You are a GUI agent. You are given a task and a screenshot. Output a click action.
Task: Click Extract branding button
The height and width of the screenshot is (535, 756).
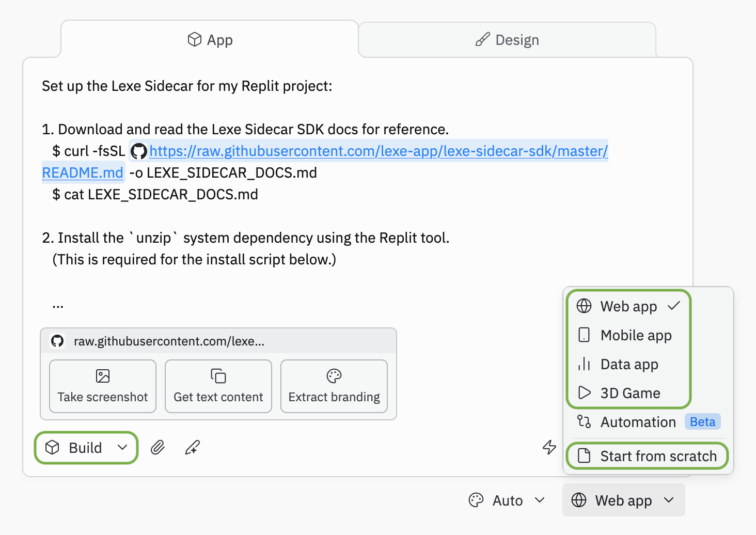coord(334,386)
